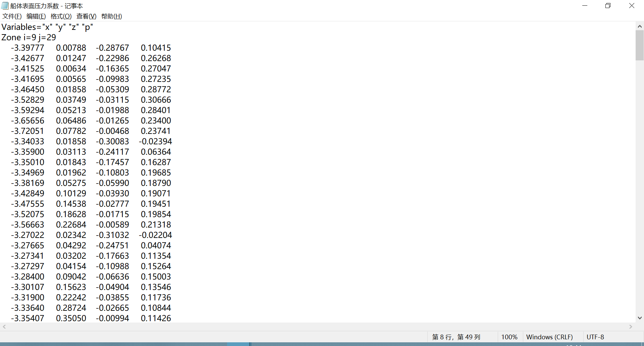
Task: Restore down the Notepad window
Action: click(608, 6)
